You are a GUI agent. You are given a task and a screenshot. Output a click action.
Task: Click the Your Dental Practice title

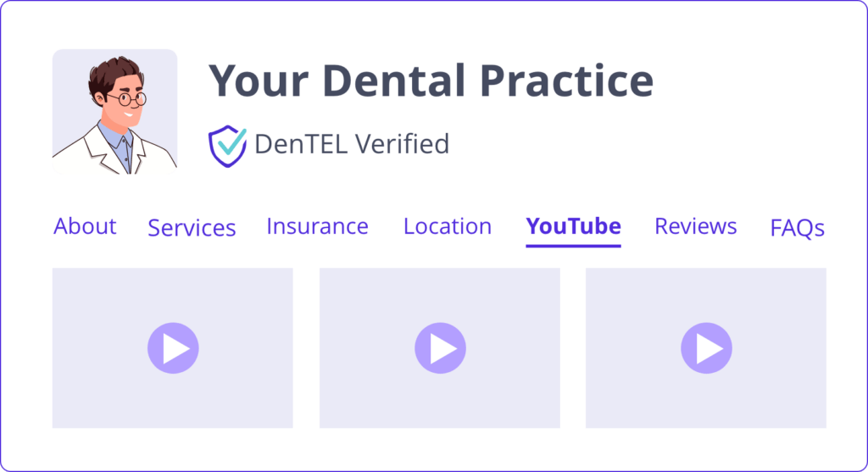pos(431,81)
